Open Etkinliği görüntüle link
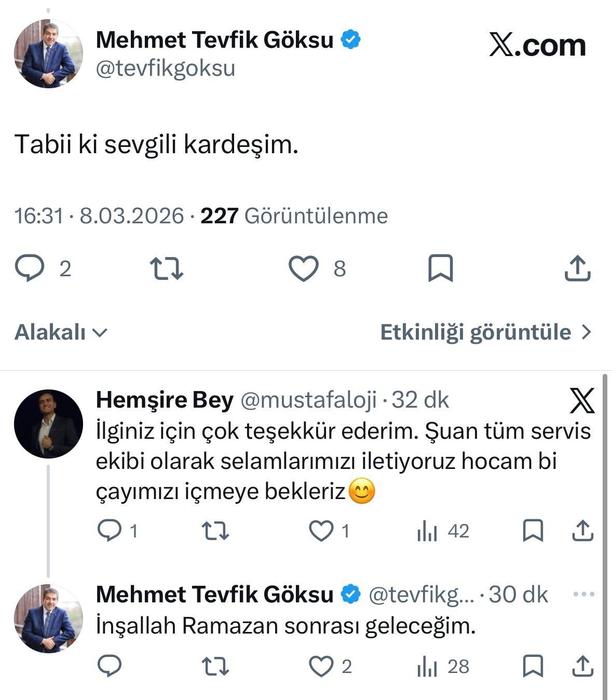 (485, 332)
